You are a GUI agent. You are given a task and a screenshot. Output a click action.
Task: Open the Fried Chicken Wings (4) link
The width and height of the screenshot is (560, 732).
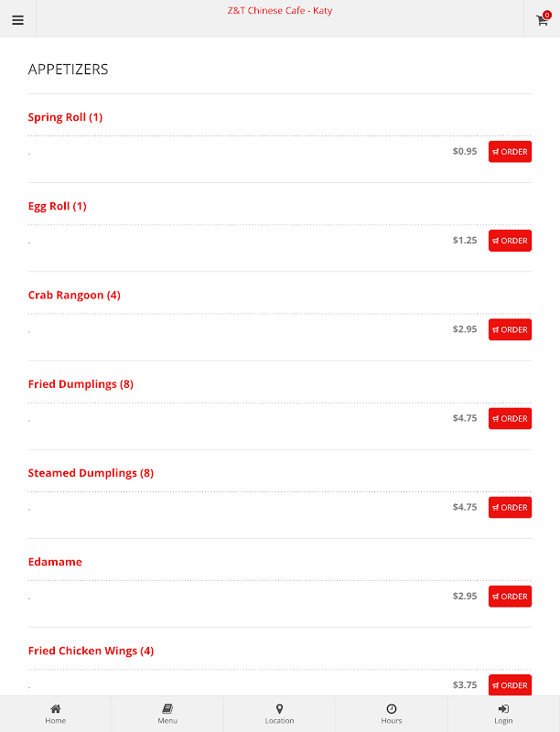pyautogui.click(x=91, y=651)
